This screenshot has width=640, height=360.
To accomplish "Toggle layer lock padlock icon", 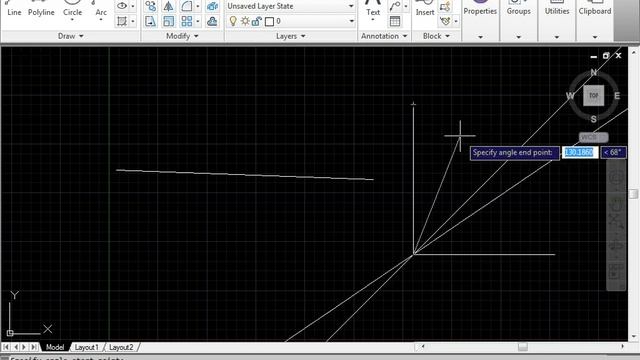I will tap(256, 21).
